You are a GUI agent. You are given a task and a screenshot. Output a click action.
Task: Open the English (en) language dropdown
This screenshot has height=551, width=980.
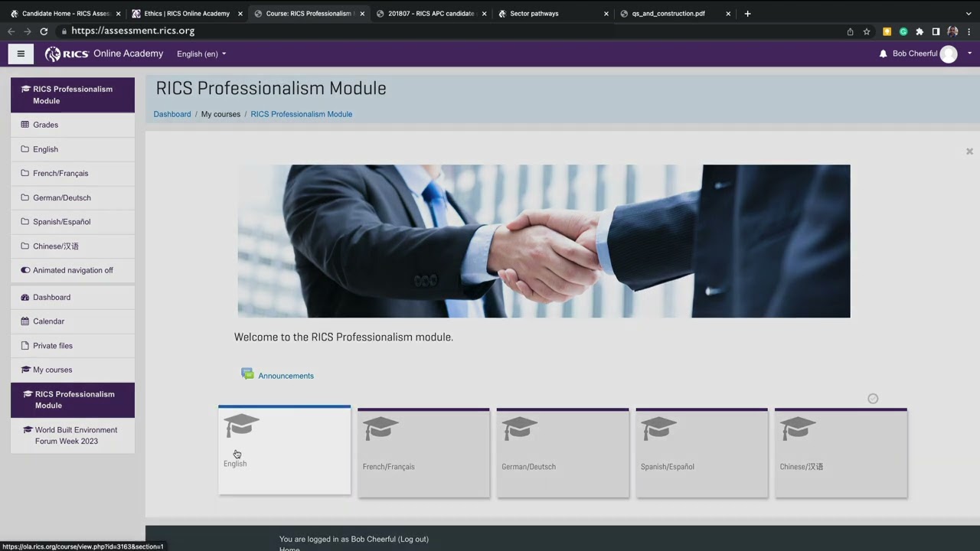pyautogui.click(x=201, y=54)
